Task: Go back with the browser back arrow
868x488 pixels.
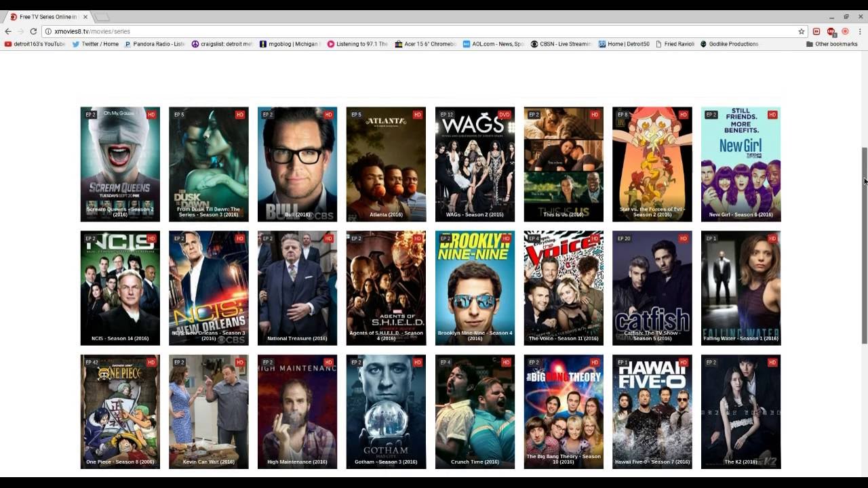Action: point(8,31)
